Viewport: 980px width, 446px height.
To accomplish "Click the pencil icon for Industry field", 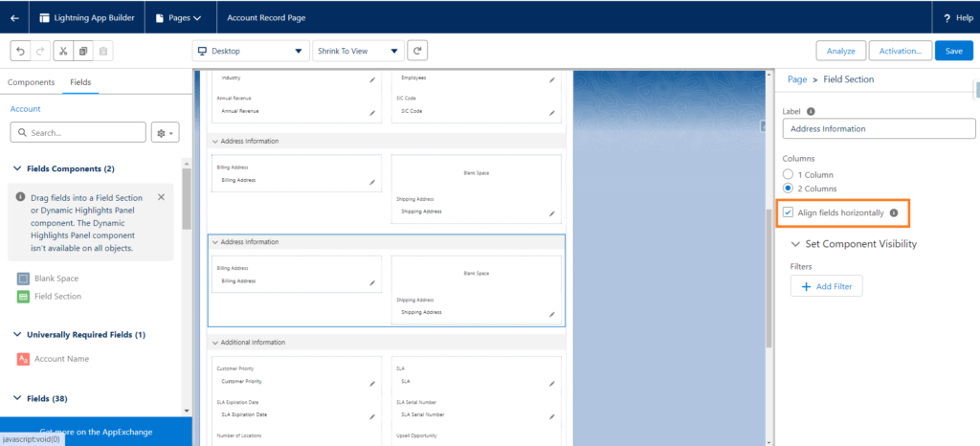I will point(372,80).
